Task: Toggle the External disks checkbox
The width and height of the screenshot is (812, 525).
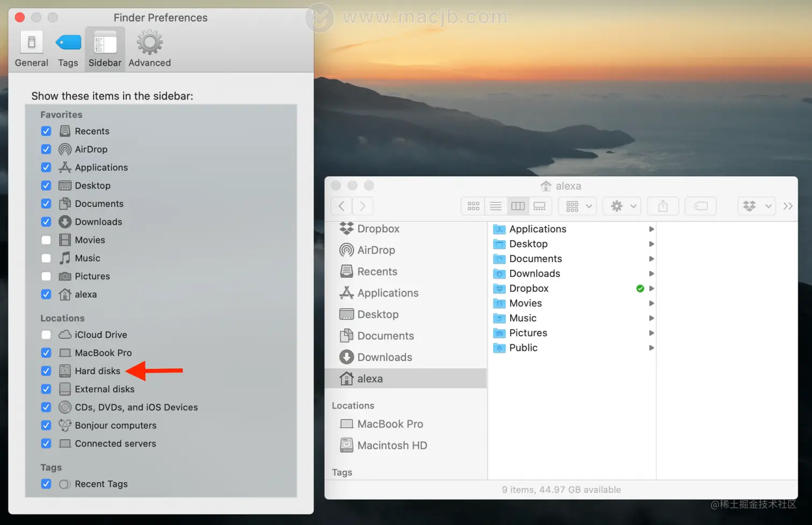Action: click(x=46, y=389)
